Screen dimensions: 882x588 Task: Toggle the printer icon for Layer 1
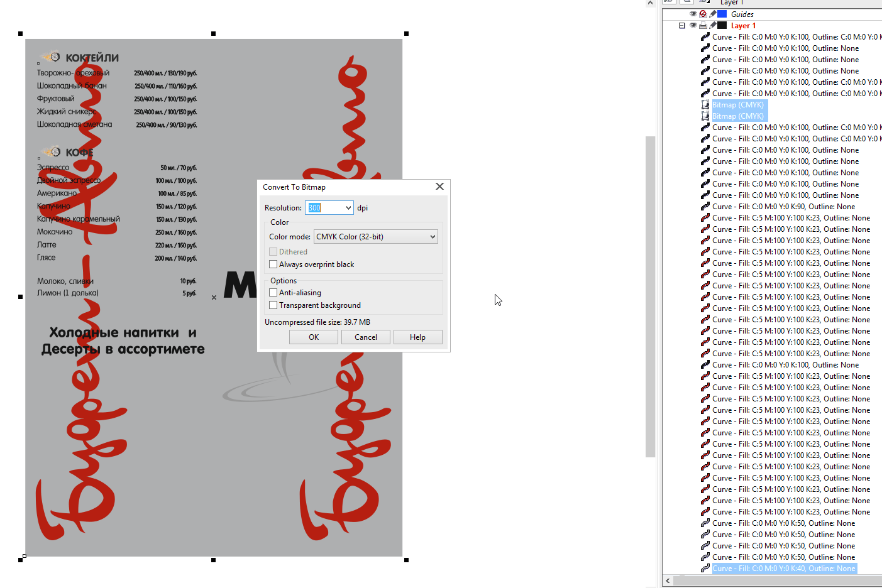[703, 26]
